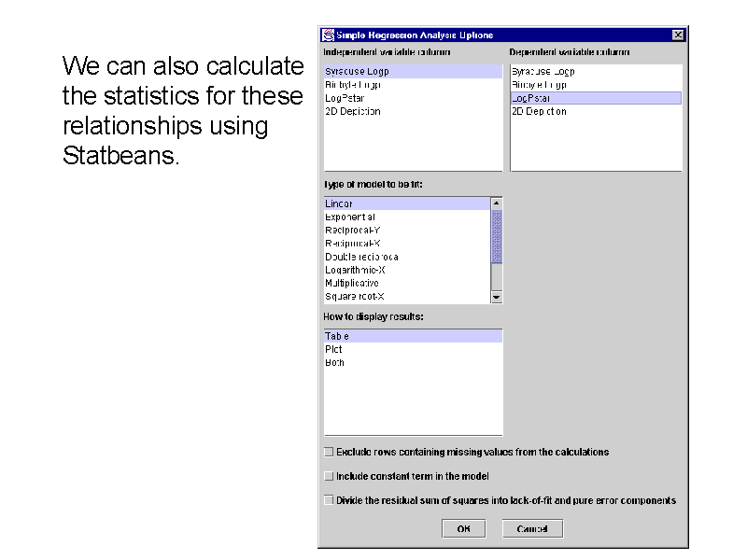Select Syracuse Logp as dependent variable
Image resolution: width=747 pixels, height=560 pixels.
[543, 71]
